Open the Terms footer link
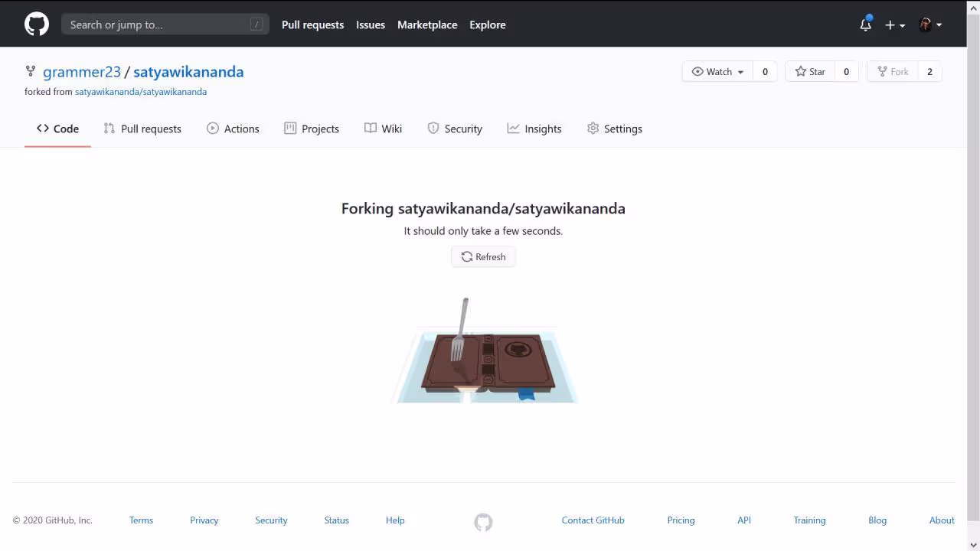980x551 pixels. pyautogui.click(x=141, y=520)
